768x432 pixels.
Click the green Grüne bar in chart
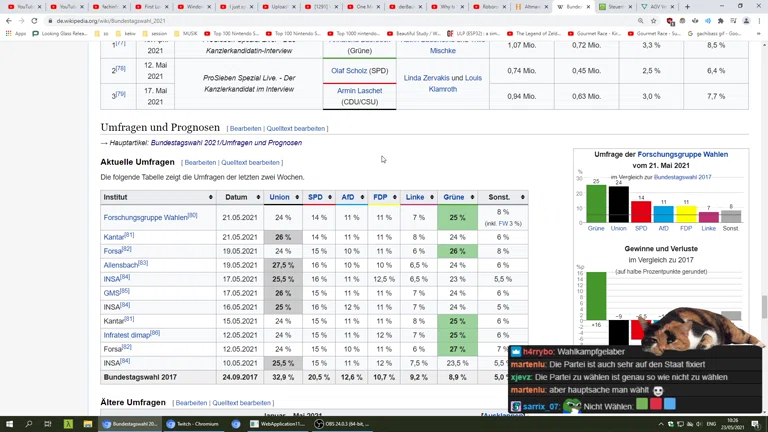pyautogui.click(x=596, y=204)
